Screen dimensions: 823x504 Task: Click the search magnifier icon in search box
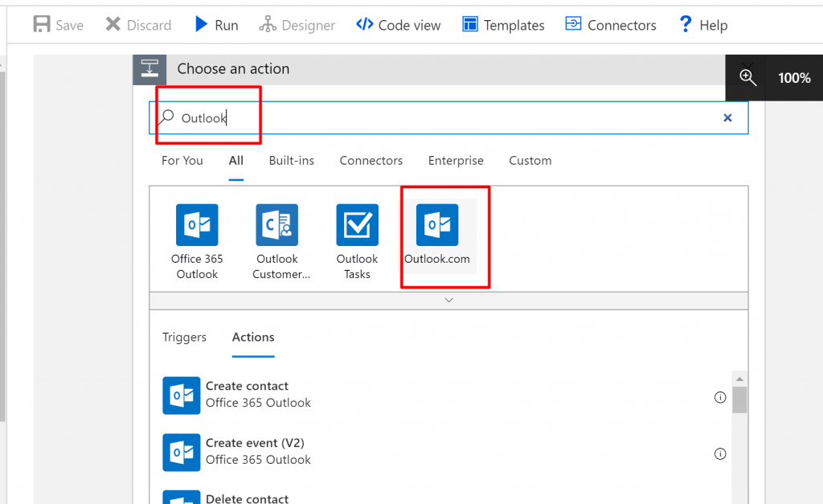166,117
